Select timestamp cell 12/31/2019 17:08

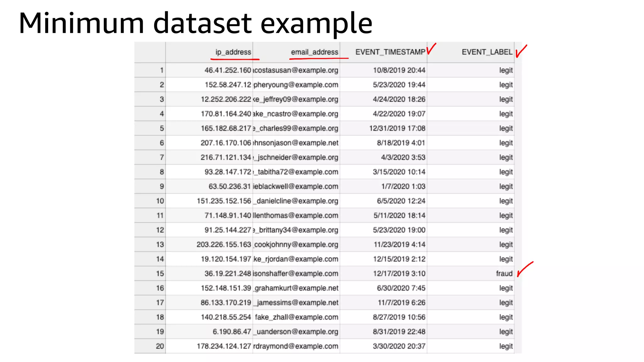click(x=383, y=128)
